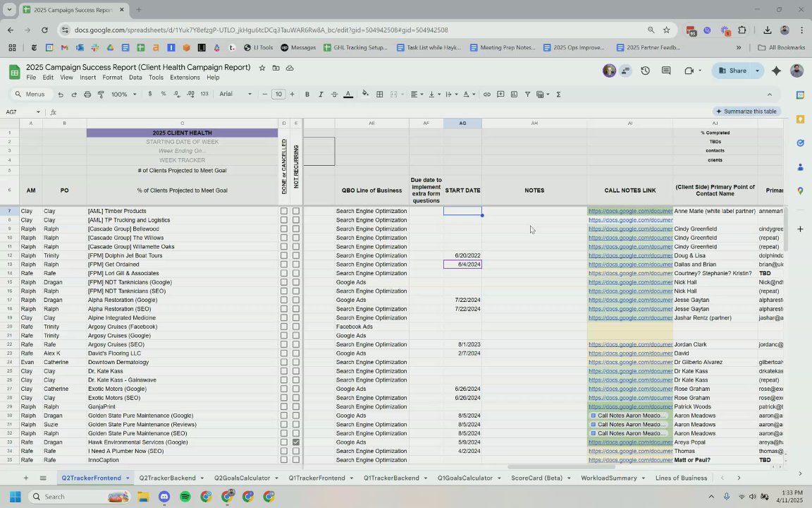
Task: Open the zoom level dropdown
Action: click(124, 95)
